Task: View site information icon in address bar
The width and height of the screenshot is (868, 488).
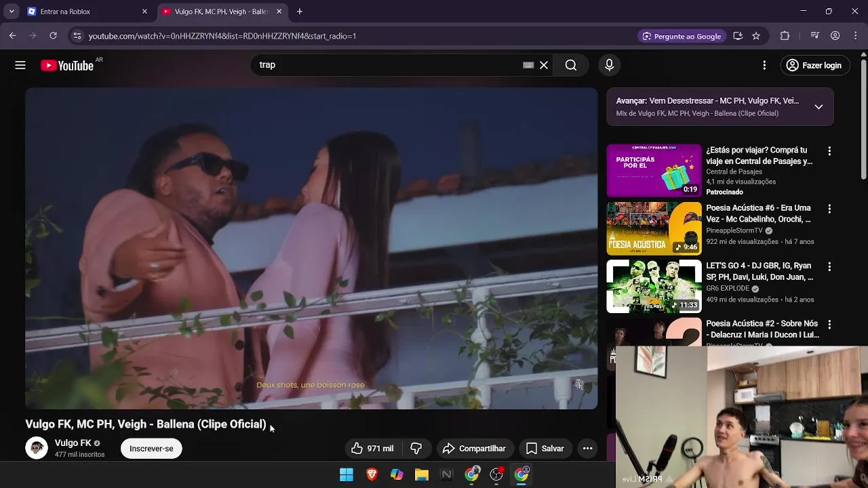Action: click(x=77, y=36)
